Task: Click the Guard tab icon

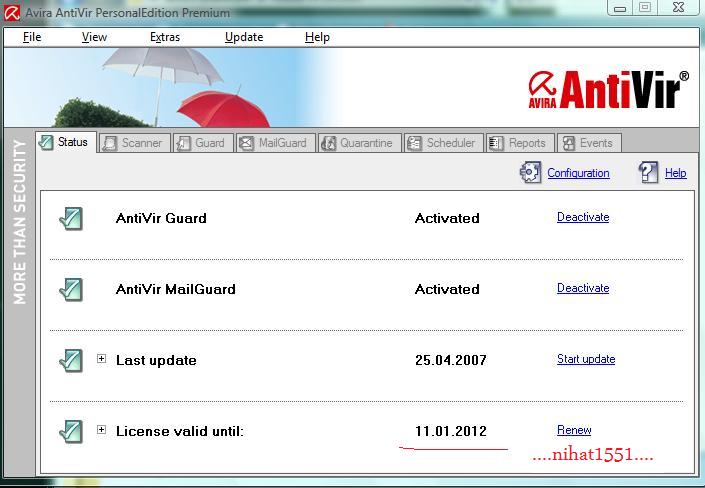Action: click(x=183, y=143)
